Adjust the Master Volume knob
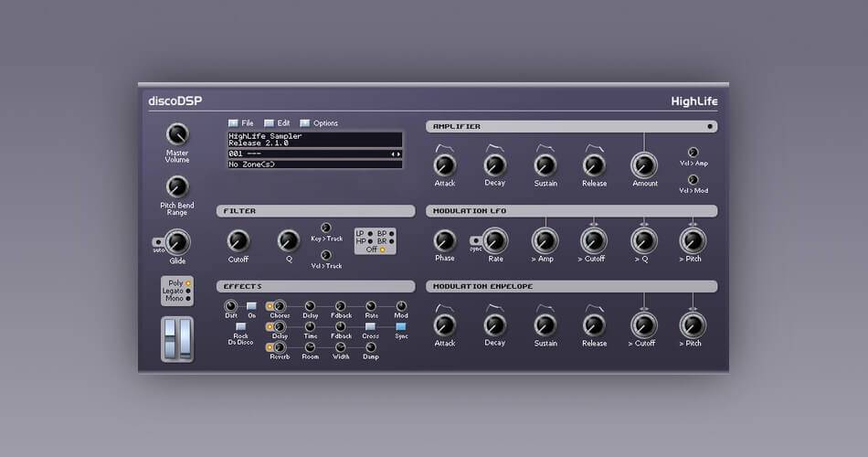Image resolution: width=868 pixels, height=457 pixels. pyautogui.click(x=177, y=134)
